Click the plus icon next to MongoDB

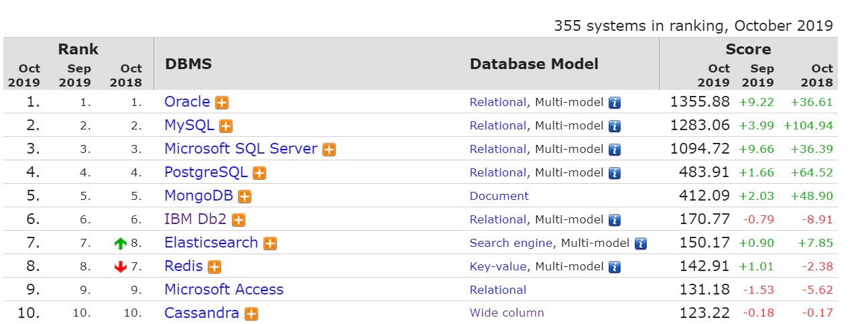tap(245, 197)
